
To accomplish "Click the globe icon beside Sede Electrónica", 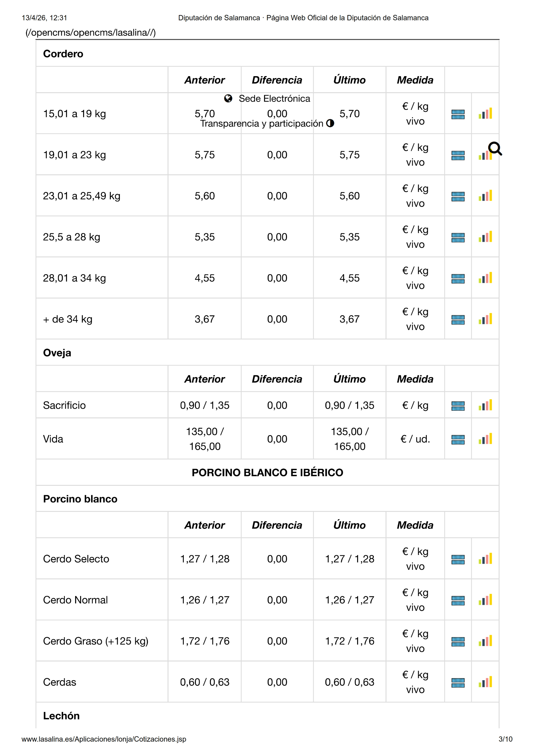I will tap(228, 99).
